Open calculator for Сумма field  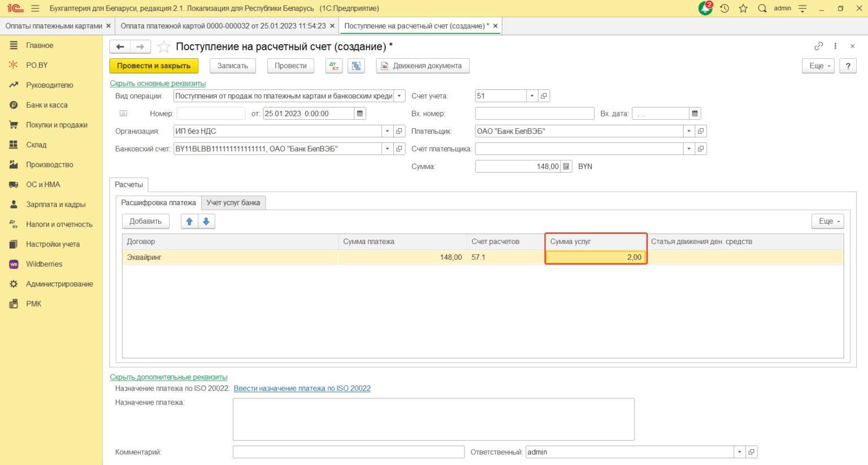[566, 167]
